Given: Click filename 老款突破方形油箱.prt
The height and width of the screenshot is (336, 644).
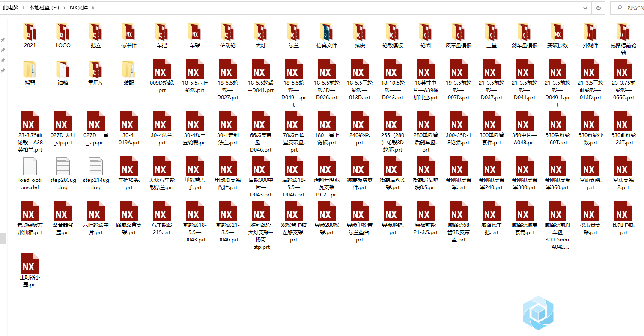Looking at the screenshot, I should pos(30,229).
